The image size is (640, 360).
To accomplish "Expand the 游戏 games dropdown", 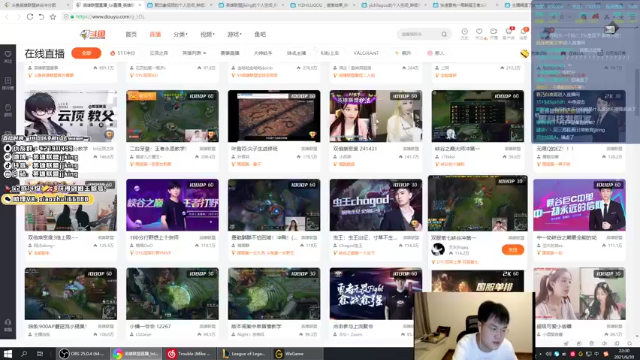I will tap(234, 35).
